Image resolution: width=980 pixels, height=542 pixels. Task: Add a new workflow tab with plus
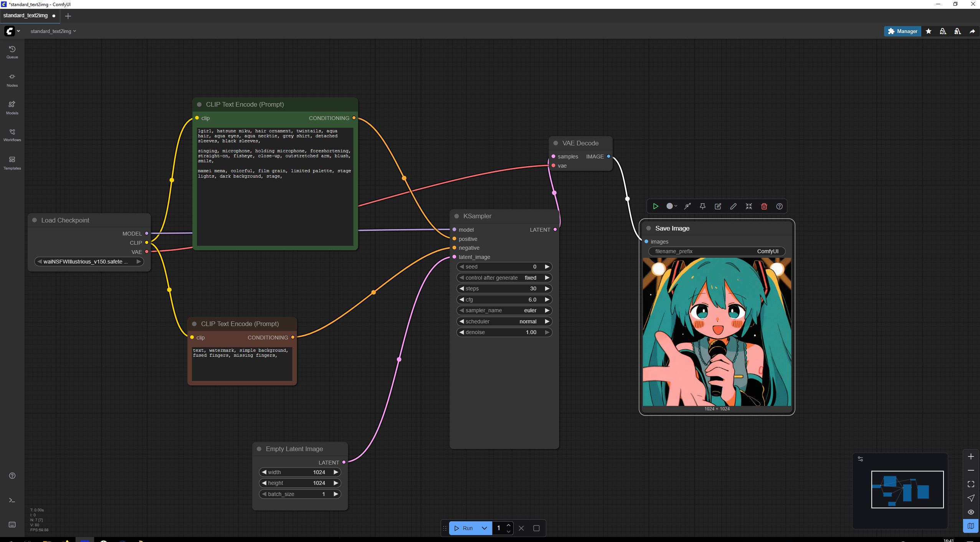coord(68,16)
